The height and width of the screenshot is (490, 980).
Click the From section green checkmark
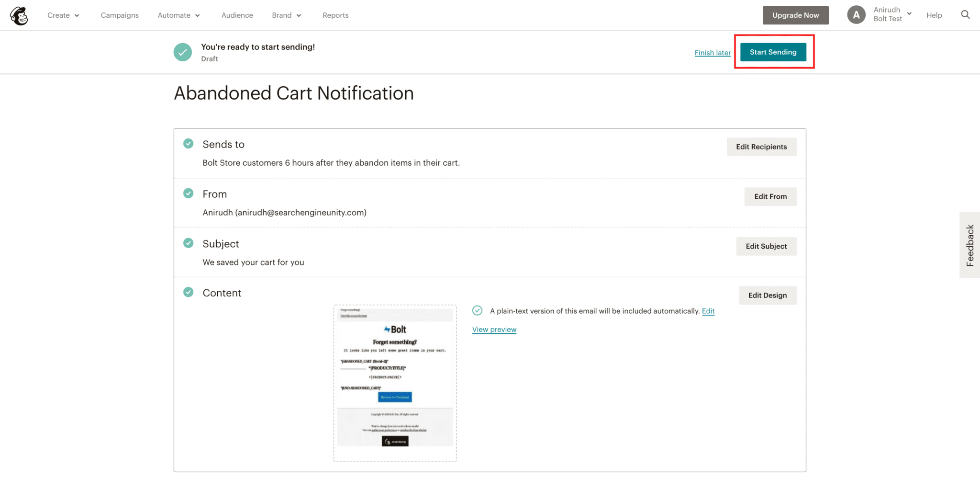coord(189,194)
